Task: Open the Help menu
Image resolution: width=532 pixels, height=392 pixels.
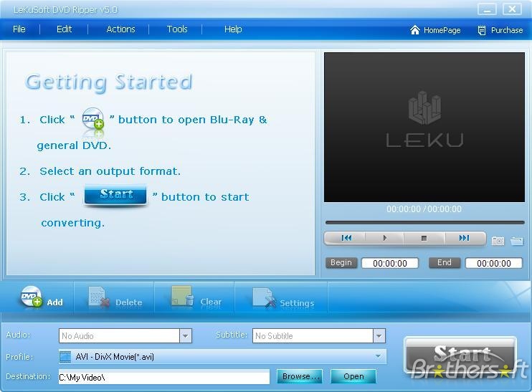Action: pyautogui.click(x=233, y=29)
